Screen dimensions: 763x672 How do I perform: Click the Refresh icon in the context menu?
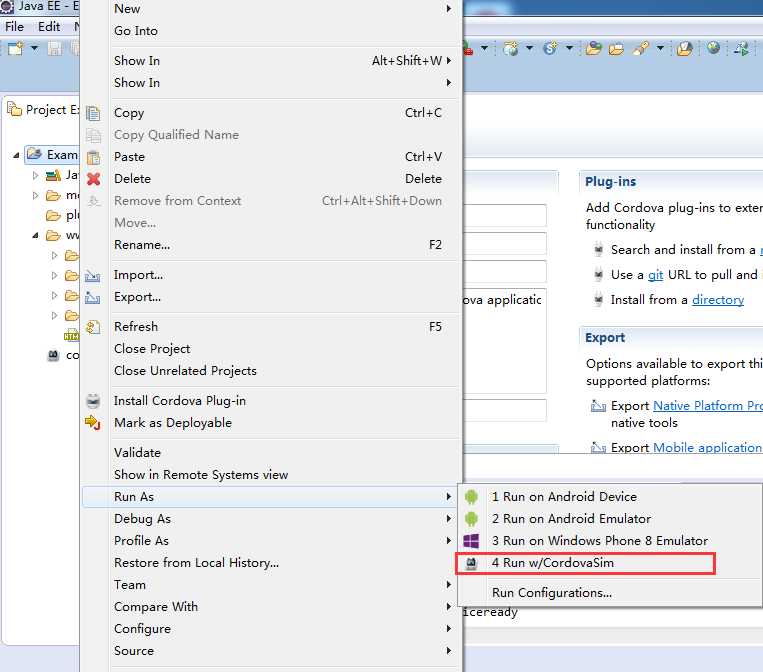tap(93, 327)
